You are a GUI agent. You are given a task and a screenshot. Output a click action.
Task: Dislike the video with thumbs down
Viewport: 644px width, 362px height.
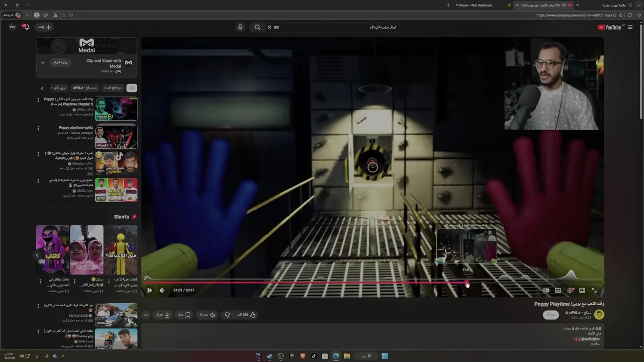[x=227, y=315]
